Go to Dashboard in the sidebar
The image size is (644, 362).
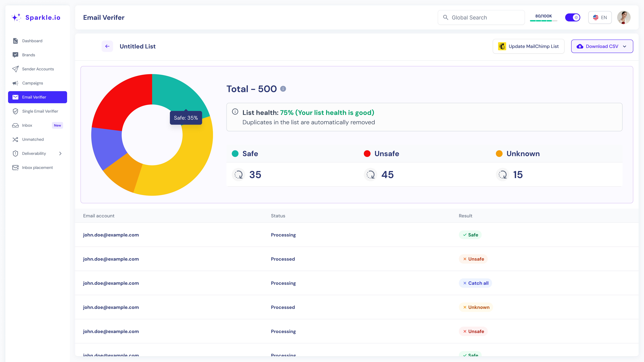tap(32, 41)
